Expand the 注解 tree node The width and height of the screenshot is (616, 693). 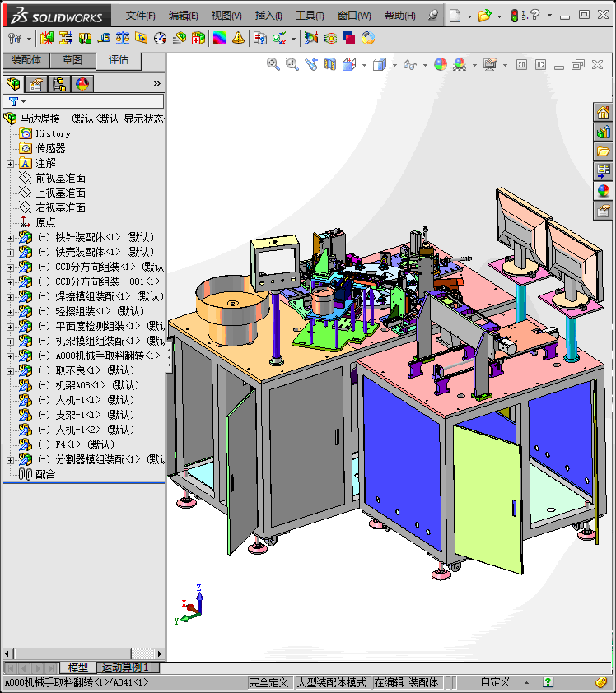point(10,164)
